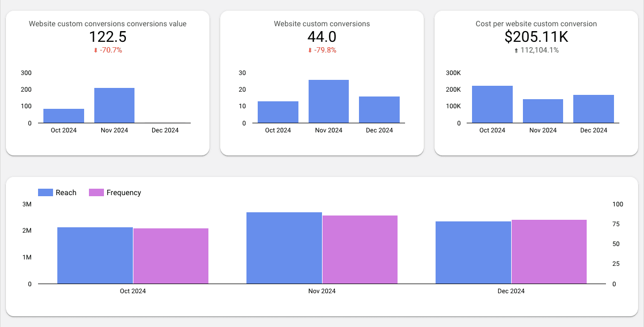Click the 300K axis label in cost chart
644x327 pixels.
point(453,73)
